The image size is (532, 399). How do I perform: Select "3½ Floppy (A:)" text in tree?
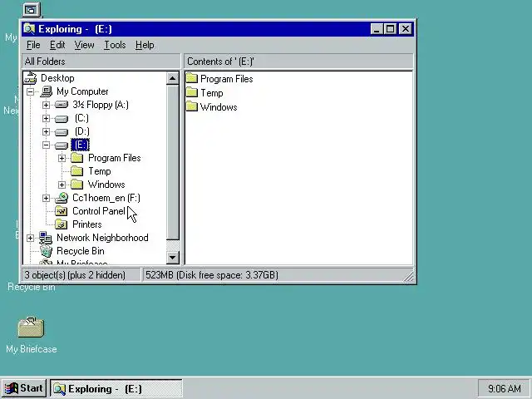tap(101, 105)
